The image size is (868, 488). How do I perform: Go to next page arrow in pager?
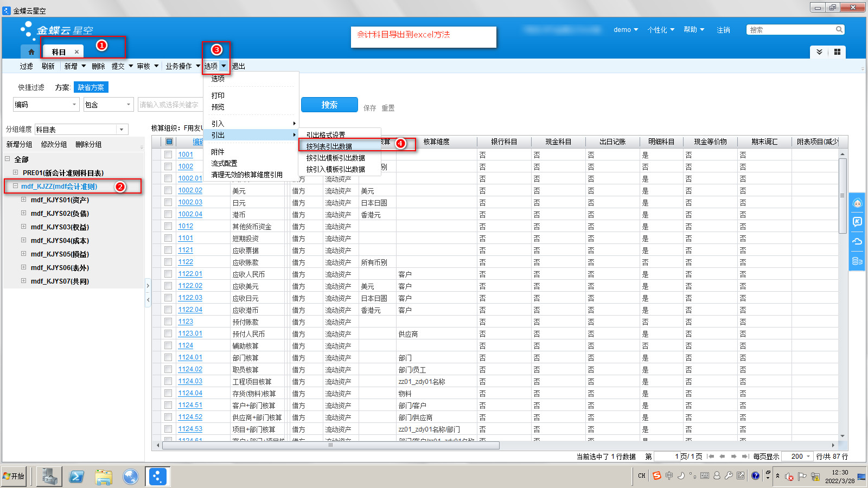coord(733,457)
